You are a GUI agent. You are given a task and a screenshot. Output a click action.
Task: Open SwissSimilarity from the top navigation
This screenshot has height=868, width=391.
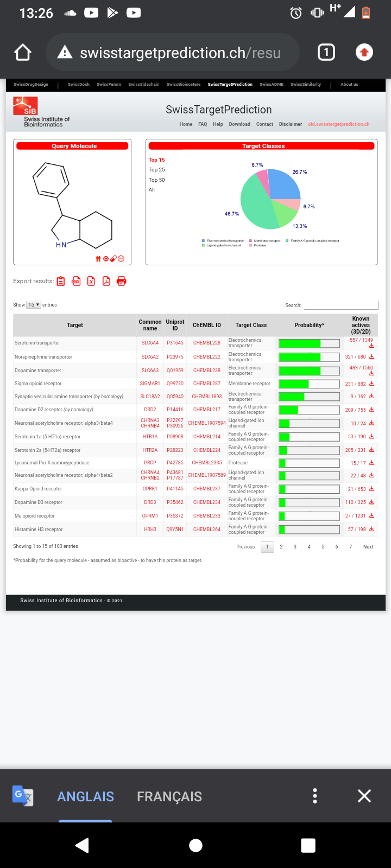(306, 85)
